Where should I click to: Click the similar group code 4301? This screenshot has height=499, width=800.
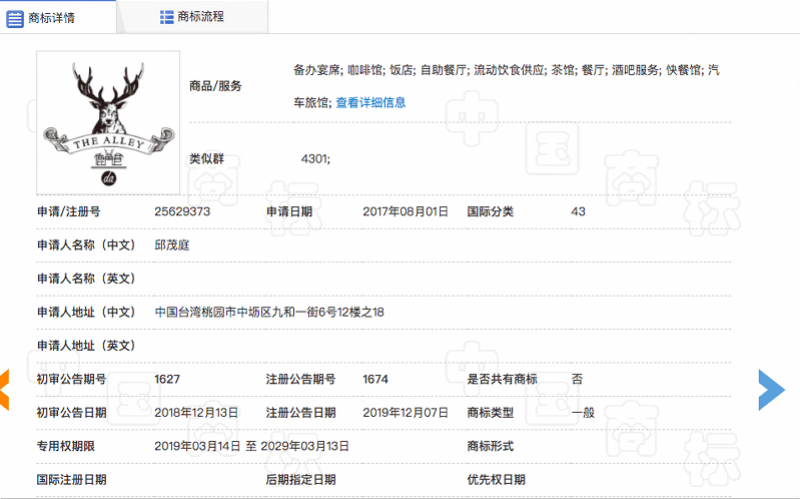(x=315, y=159)
